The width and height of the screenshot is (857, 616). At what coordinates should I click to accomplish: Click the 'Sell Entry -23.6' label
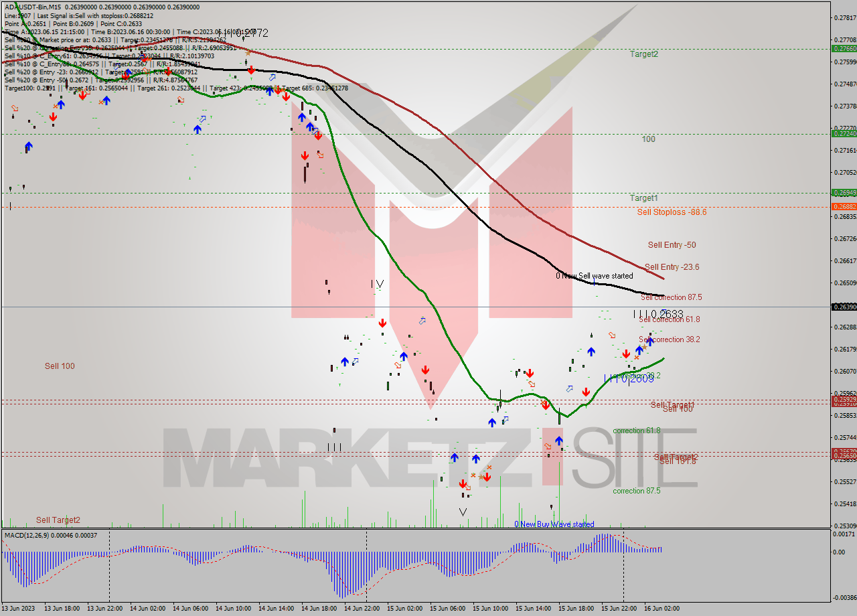(672, 267)
